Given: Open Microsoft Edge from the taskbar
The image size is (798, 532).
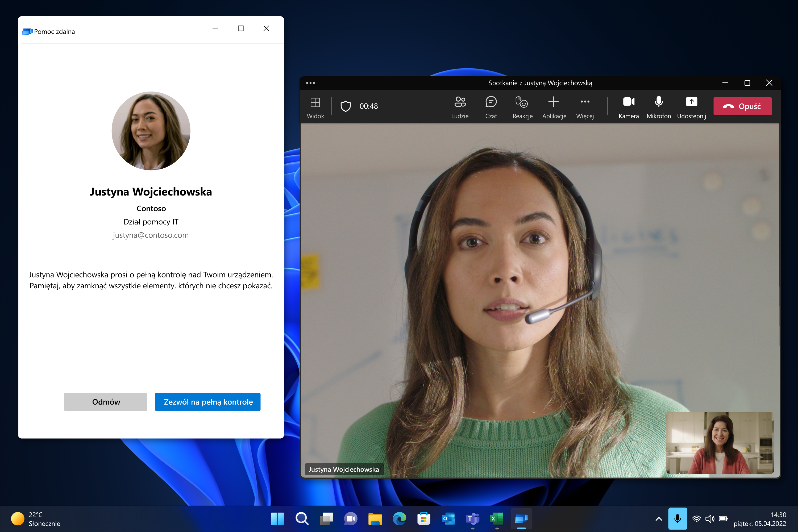Looking at the screenshot, I should (399, 519).
